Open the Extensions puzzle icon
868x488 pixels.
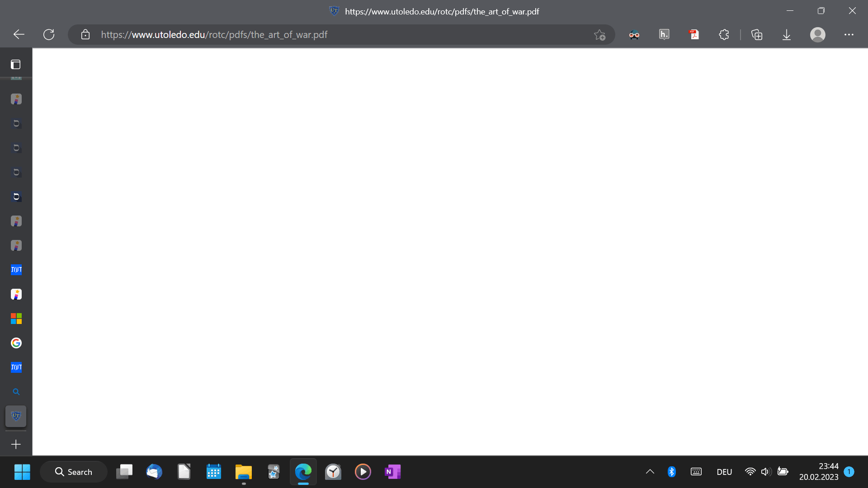point(724,34)
